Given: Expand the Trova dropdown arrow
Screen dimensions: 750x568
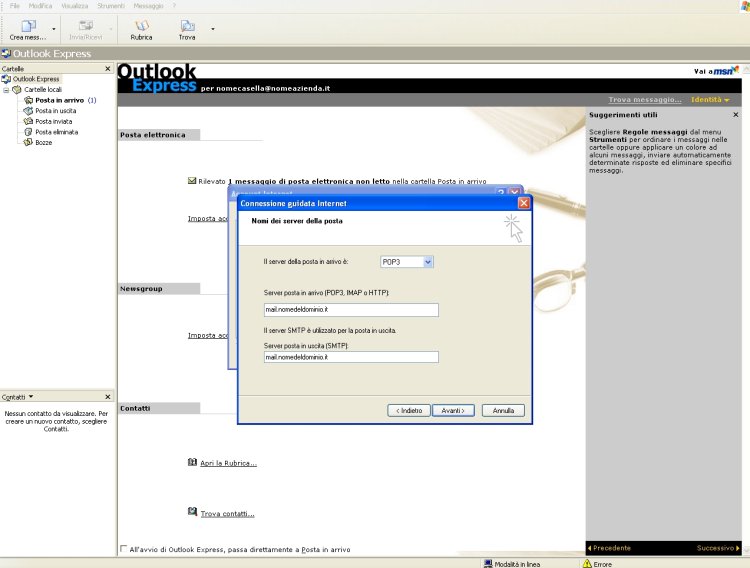Looking at the screenshot, I should pyautogui.click(x=213, y=29).
